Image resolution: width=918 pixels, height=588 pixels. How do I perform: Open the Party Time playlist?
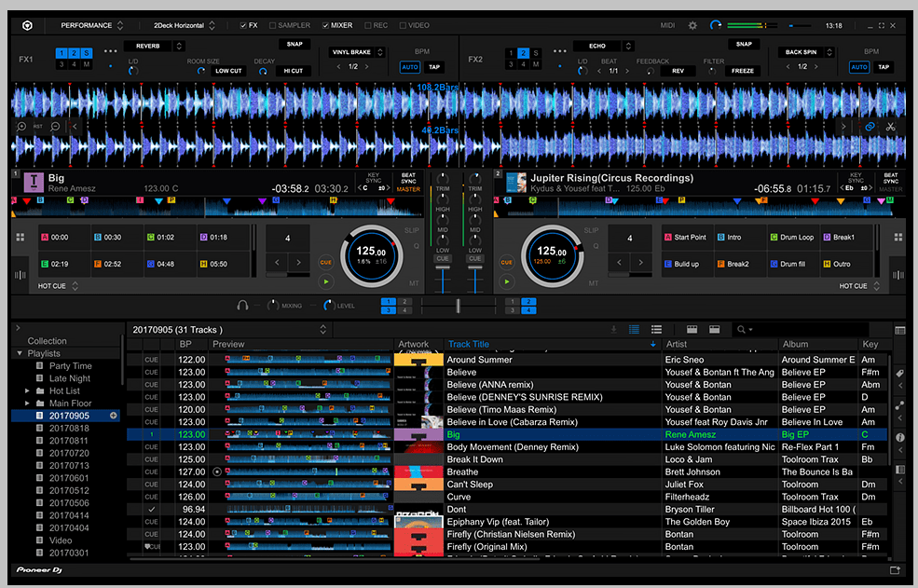tap(70, 365)
